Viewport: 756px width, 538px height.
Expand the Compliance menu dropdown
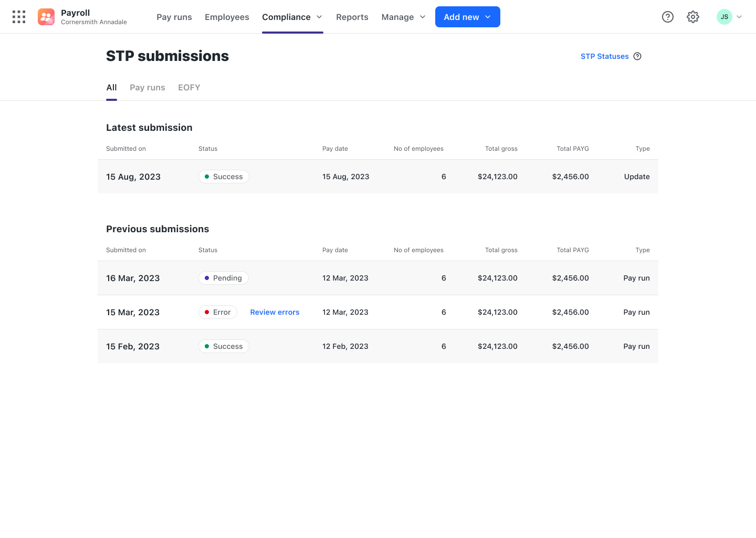point(292,17)
